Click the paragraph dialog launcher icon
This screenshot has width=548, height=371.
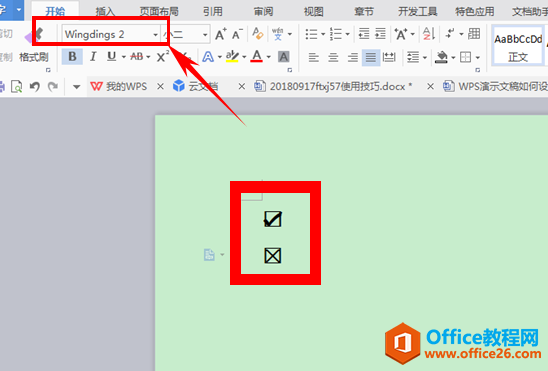[478, 70]
